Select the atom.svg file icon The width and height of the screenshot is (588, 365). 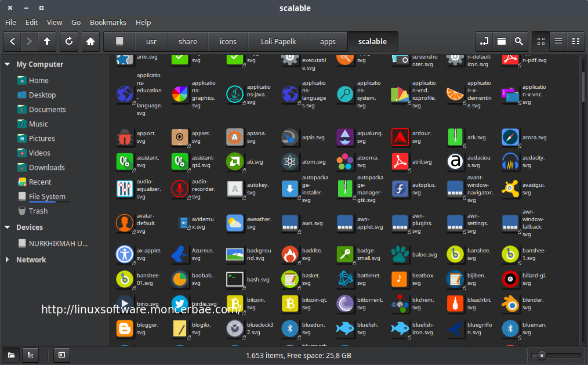290,161
